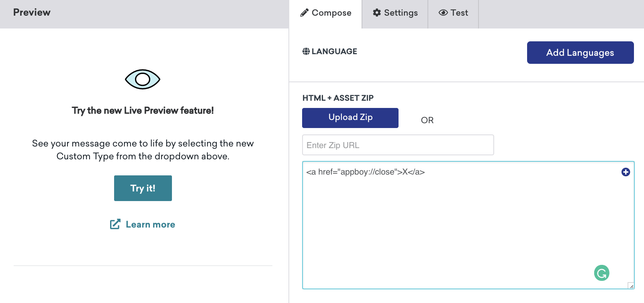The width and height of the screenshot is (644, 303).
Task: Click the gear icon on Settings tab
Action: coord(377,13)
